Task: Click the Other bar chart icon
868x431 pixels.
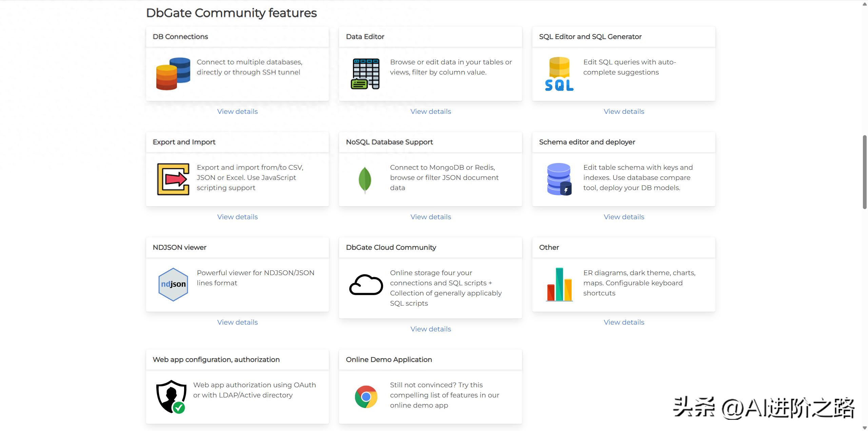Action: click(x=559, y=285)
